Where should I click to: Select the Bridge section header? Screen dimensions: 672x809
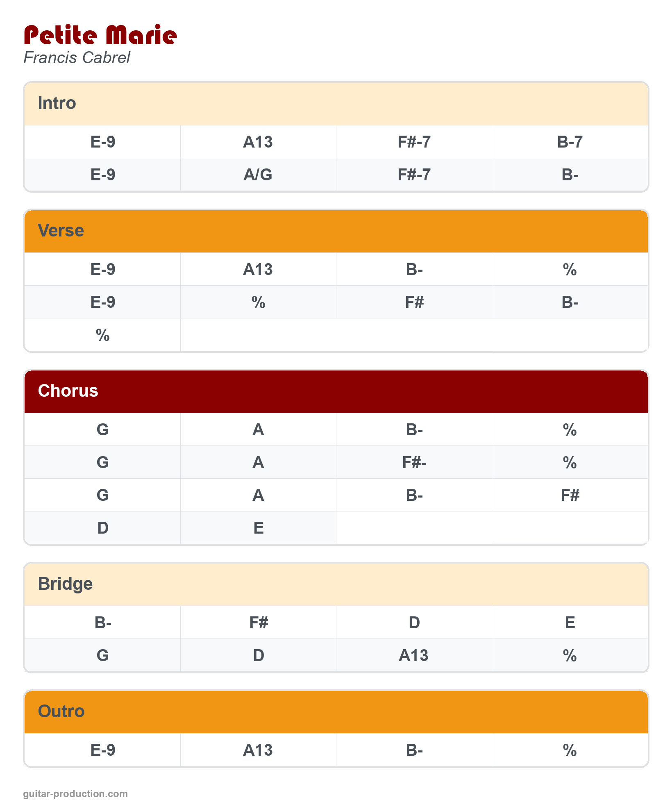click(65, 584)
